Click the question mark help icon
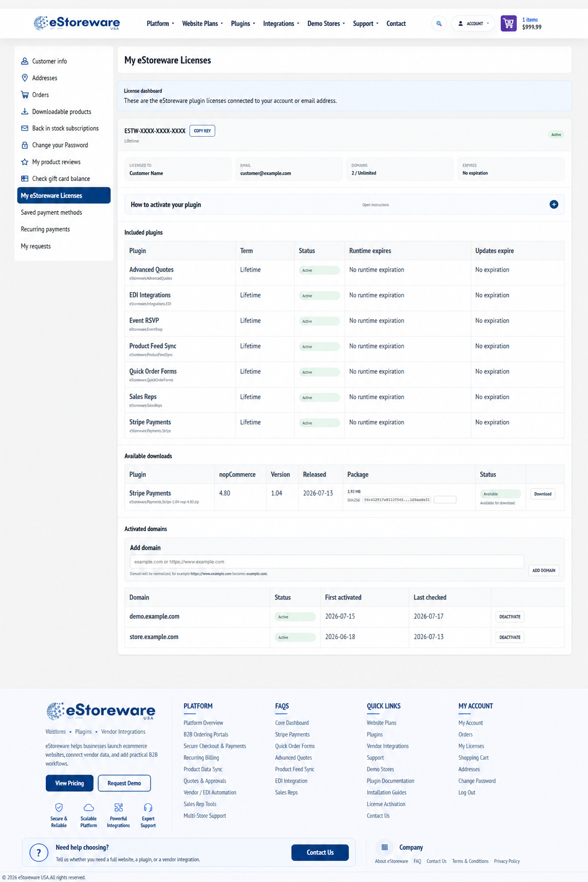Screen dimensions: 588x882 pos(38,853)
